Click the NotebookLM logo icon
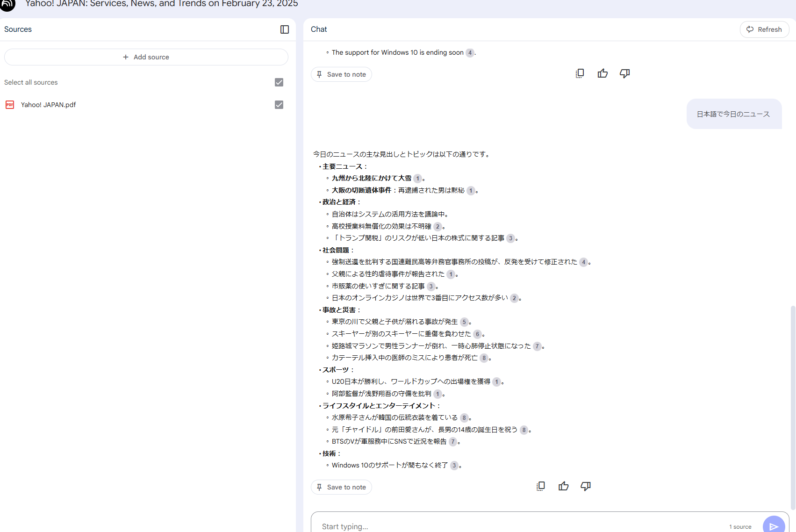This screenshot has width=796, height=532. (x=7, y=4)
